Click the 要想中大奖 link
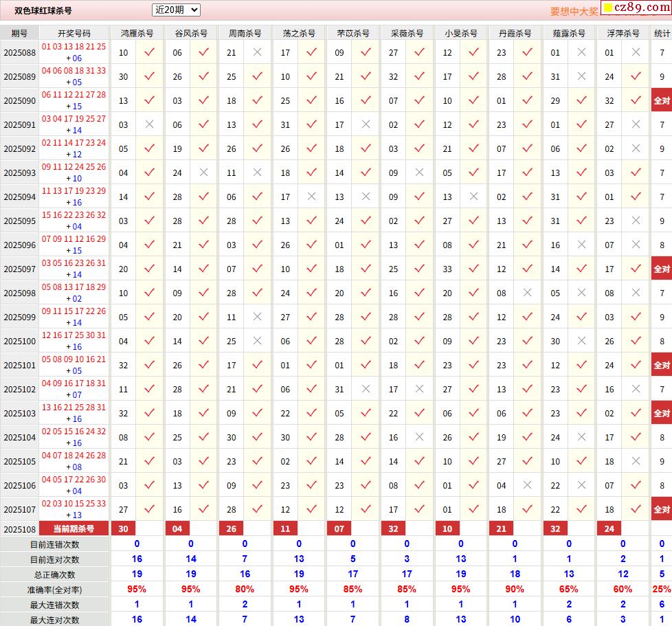The image size is (672, 626). (574, 11)
